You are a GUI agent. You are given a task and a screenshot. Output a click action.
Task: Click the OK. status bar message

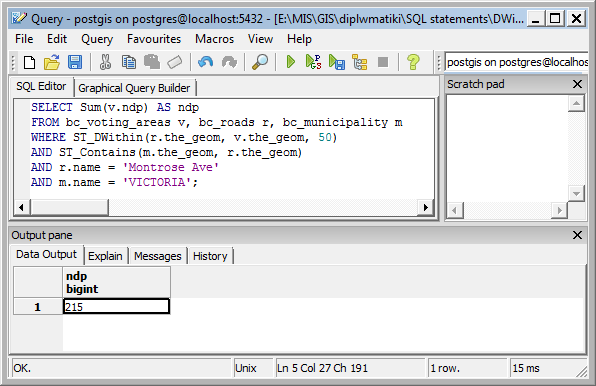[121, 368]
